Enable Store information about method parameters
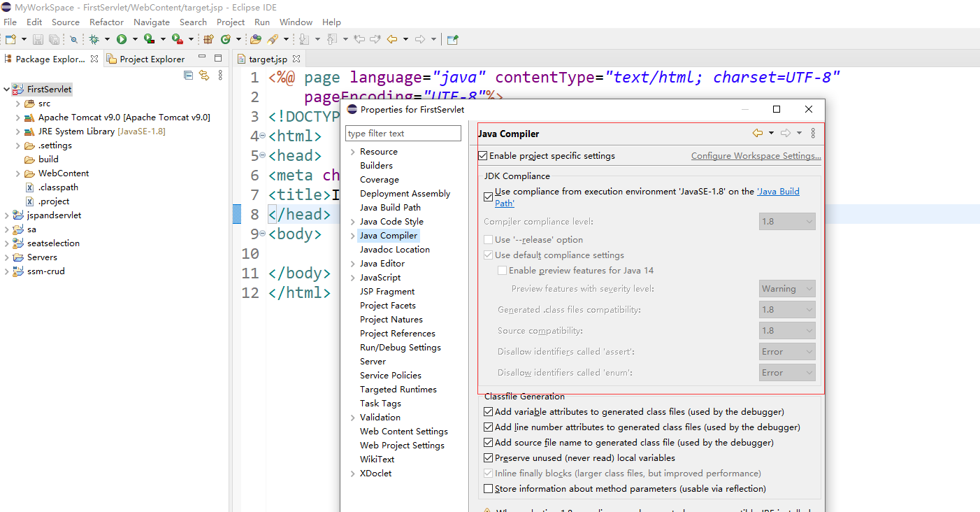 [x=489, y=489]
